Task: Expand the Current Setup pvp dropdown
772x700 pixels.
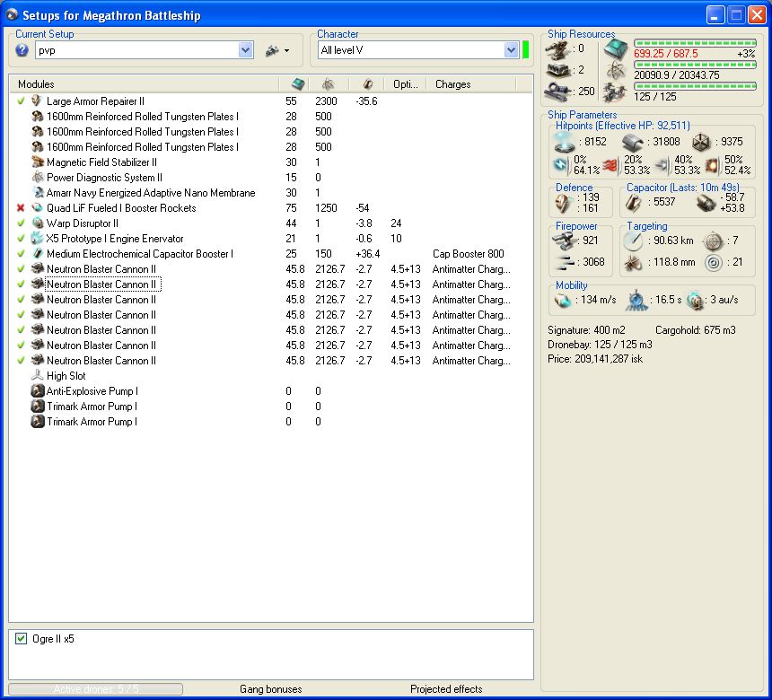Action: pyautogui.click(x=245, y=49)
